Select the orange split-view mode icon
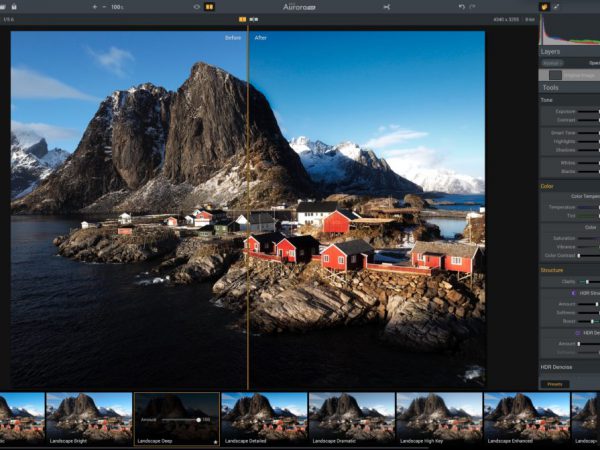600x450 pixels. click(x=242, y=19)
